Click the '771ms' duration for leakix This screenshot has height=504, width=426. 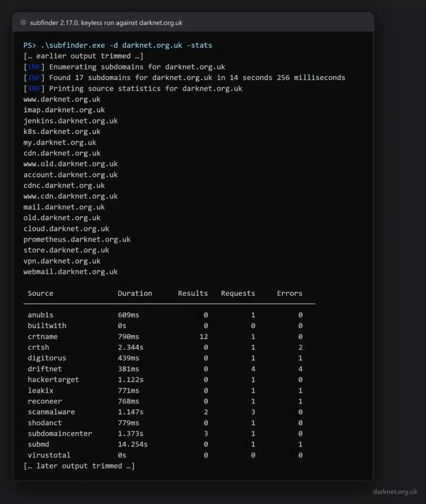pyautogui.click(x=128, y=390)
